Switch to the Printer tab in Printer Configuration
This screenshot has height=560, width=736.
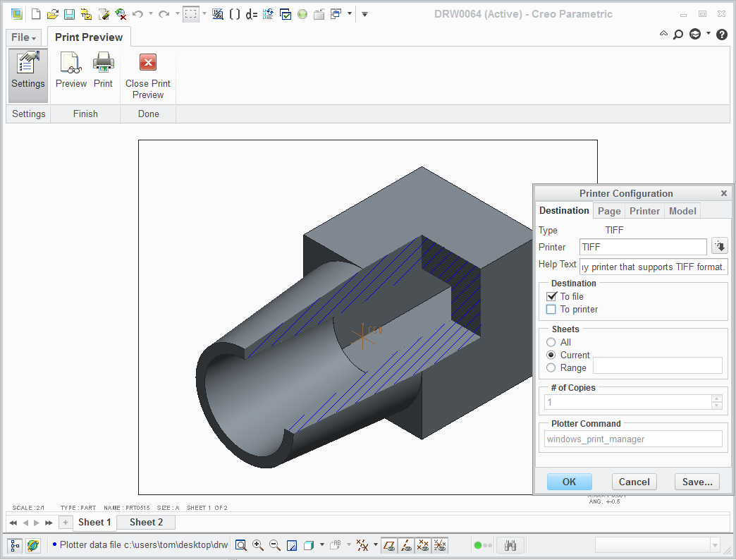pyautogui.click(x=644, y=211)
